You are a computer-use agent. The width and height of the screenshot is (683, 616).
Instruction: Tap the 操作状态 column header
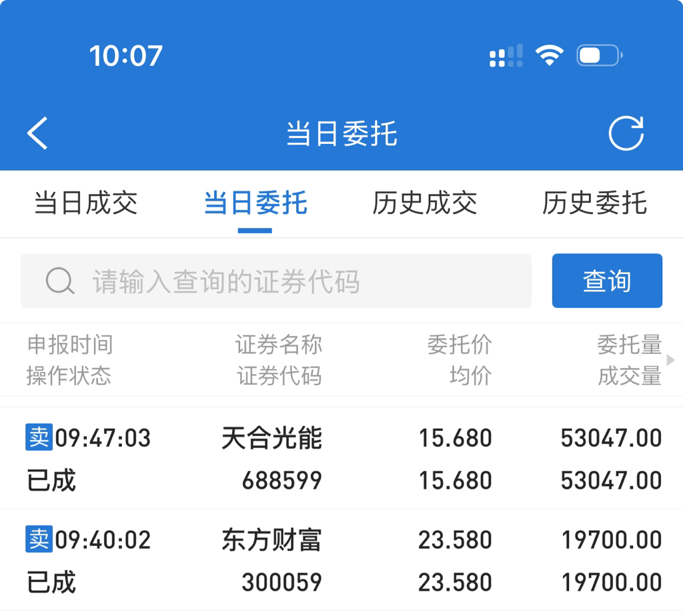tap(69, 376)
